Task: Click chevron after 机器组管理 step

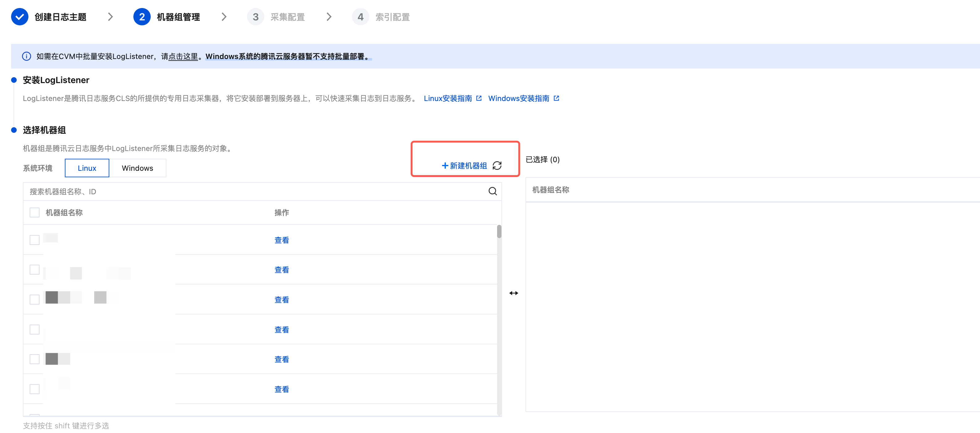Action: point(224,17)
